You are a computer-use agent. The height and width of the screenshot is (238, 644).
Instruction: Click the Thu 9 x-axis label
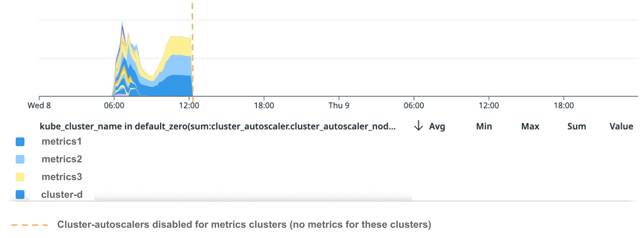coord(339,105)
